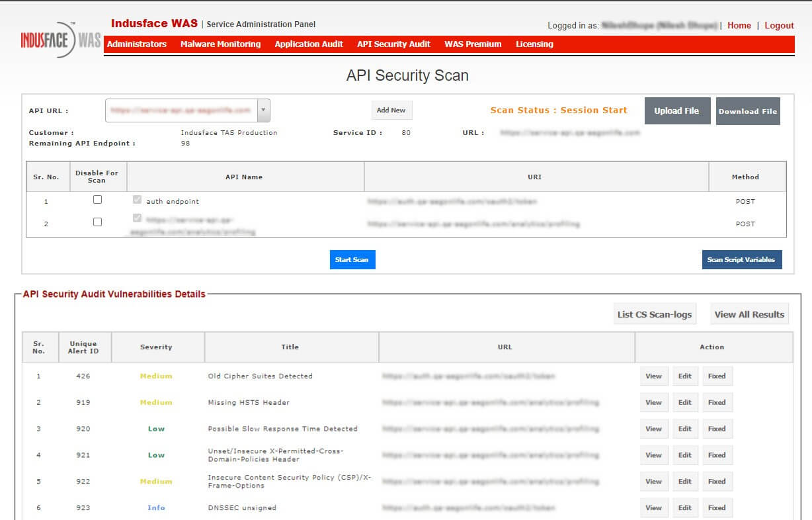Click the Logout link

tap(779, 26)
